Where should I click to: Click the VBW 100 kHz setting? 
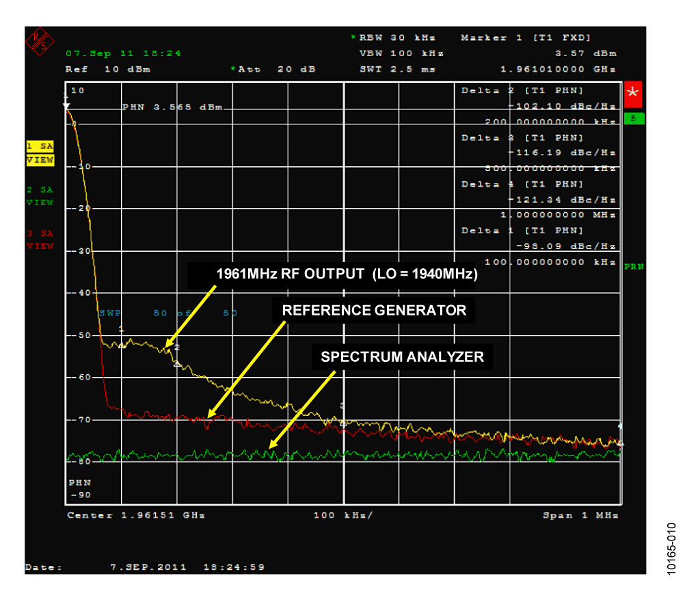(401, 53)
